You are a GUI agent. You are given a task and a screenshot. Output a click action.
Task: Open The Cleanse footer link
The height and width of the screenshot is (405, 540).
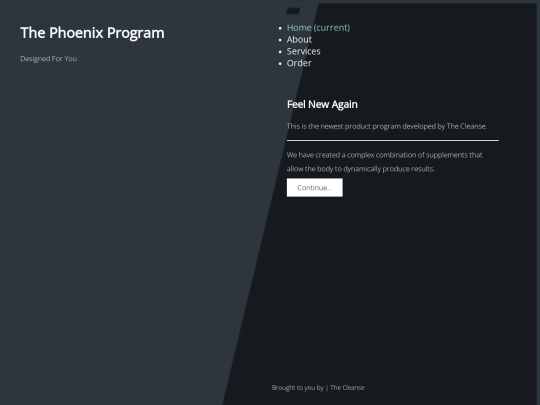(x=347, y=388)
